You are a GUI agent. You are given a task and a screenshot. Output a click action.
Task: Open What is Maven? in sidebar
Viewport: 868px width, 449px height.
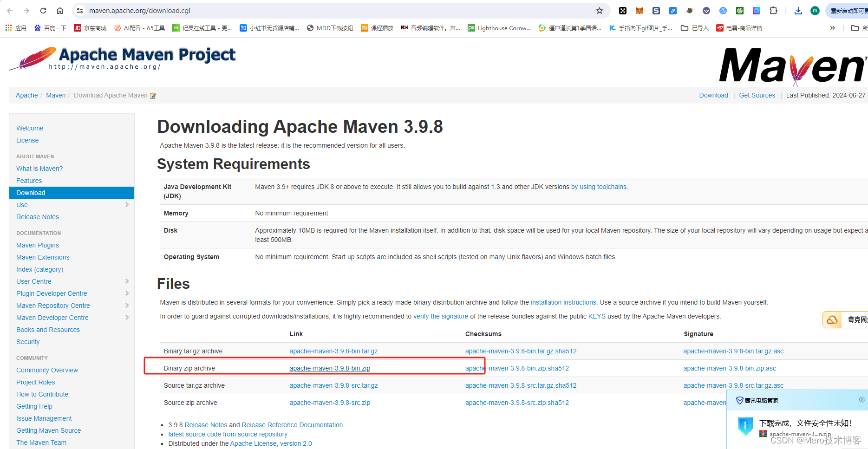point(39,169)
